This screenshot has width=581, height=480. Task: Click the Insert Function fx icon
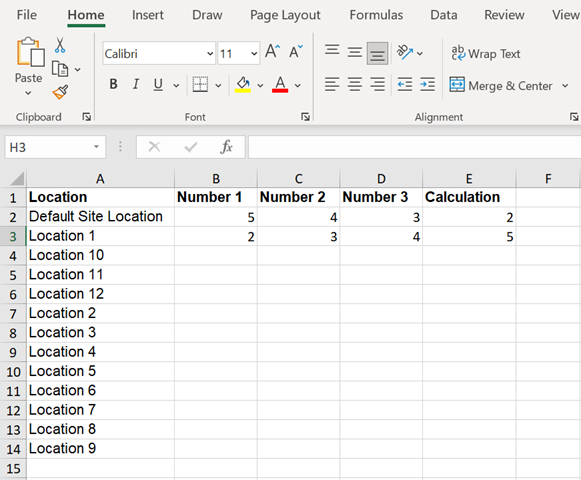pos(226,147)
